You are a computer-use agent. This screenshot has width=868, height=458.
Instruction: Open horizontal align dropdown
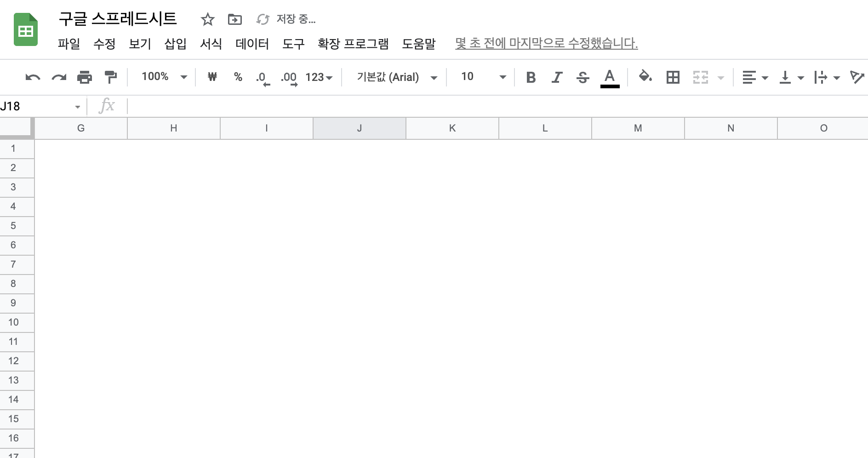click(755, 77)
